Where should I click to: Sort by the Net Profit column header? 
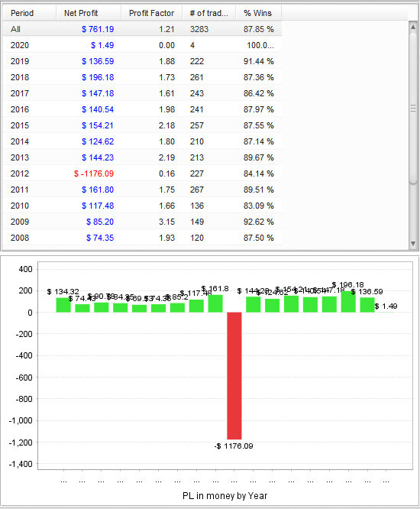(x=89, y=13)
